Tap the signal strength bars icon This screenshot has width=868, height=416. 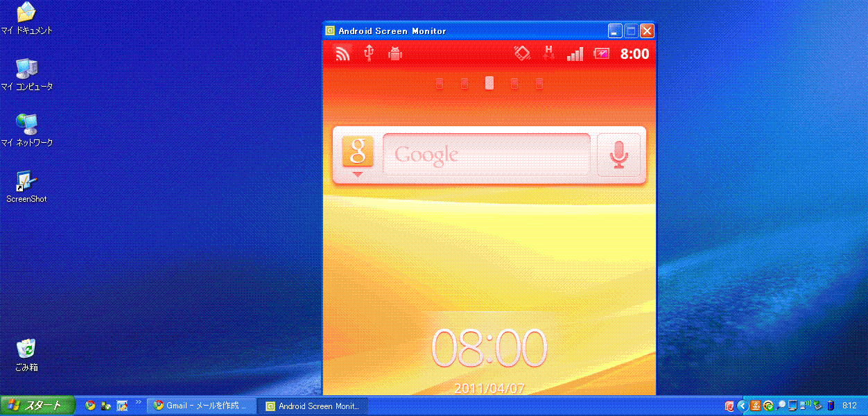(575, 53)
